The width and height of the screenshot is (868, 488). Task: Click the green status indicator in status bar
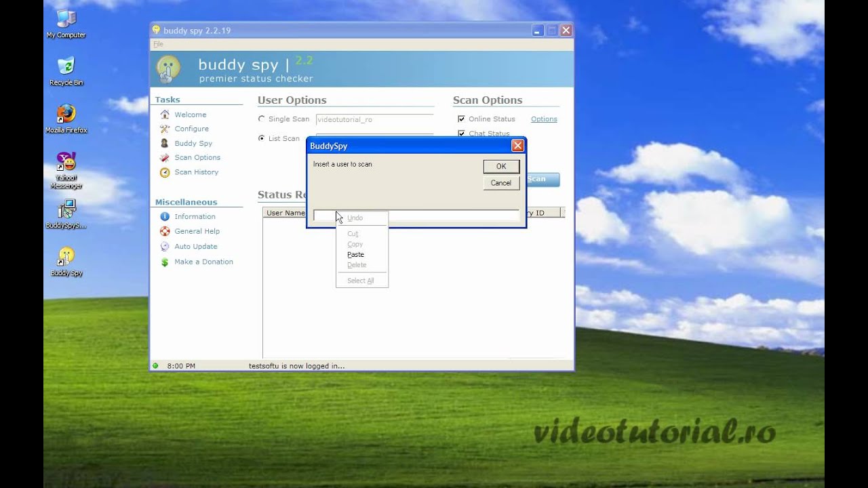click(155, 366)
